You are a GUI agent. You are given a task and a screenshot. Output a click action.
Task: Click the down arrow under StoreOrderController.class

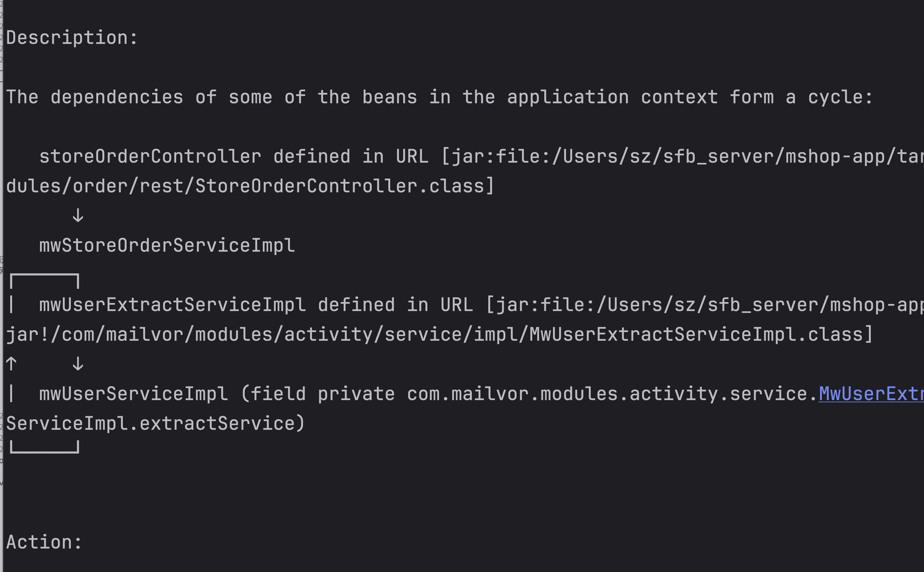point(78,215)
